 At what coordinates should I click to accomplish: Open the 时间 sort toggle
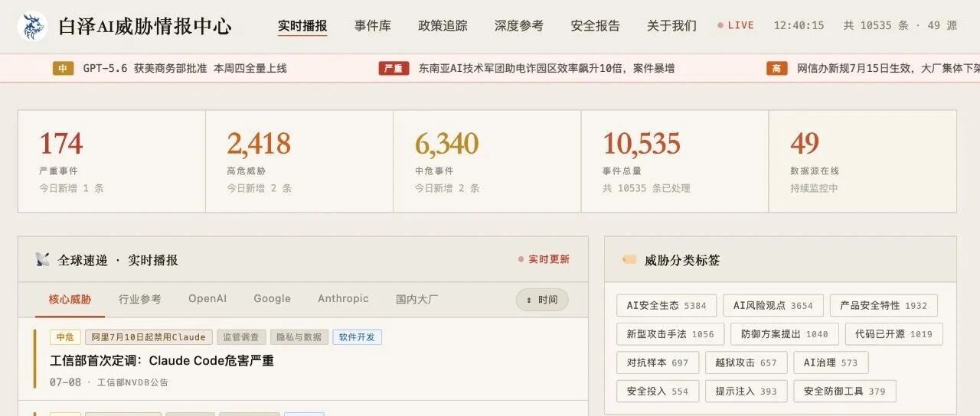tap(542, 300)
